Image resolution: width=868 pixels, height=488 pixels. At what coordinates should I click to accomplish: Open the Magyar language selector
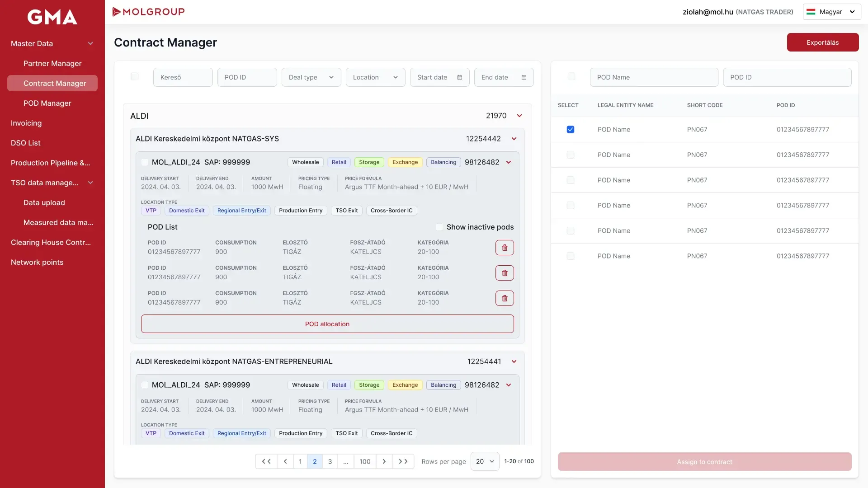point(832,12)
